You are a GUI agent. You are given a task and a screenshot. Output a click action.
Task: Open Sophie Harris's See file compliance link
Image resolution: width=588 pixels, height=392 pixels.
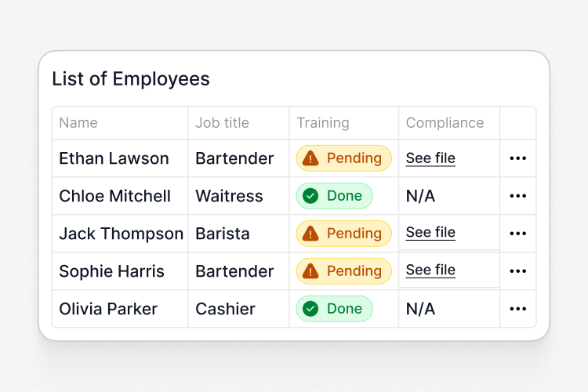pos(430,270)
